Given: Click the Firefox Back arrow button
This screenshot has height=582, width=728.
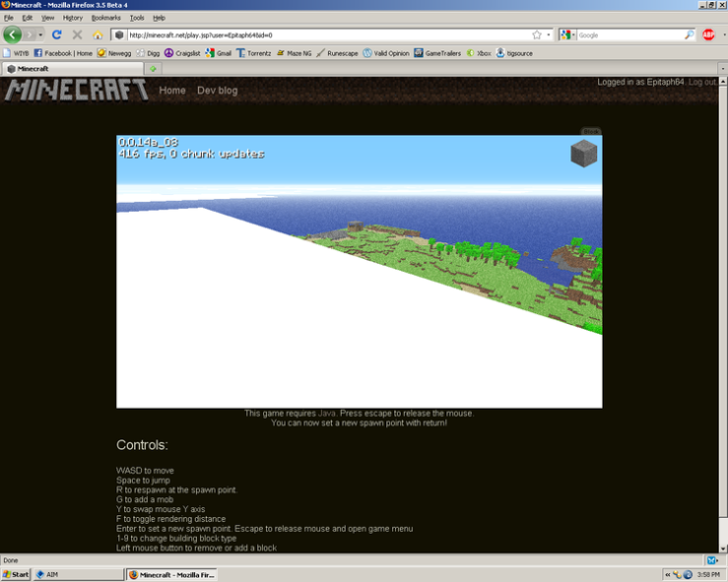Looking at the screenshot, I should [13, 34].
